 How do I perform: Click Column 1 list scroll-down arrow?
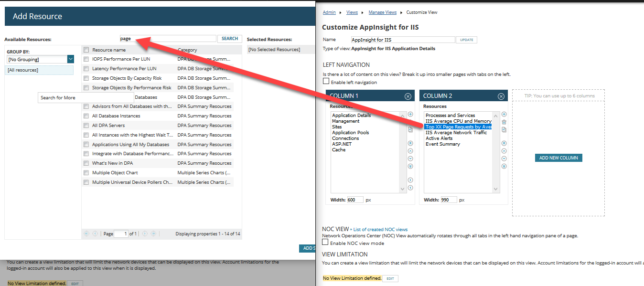pos(402,190)
